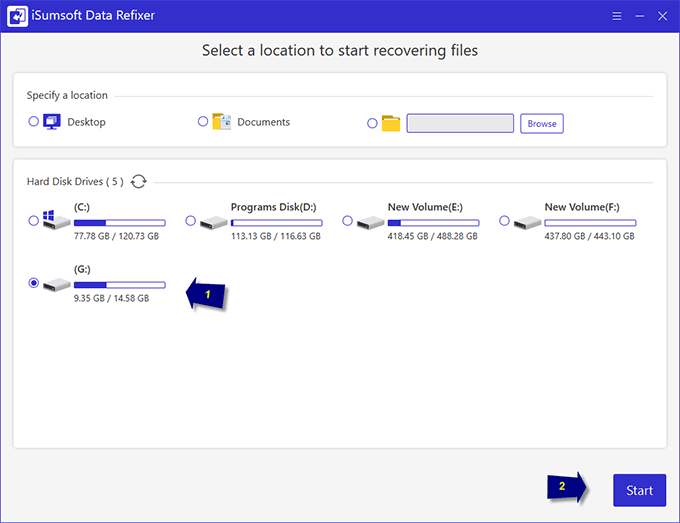Click the Specify a location heading
Screen dimensions: 680x523
pos(67,95)
